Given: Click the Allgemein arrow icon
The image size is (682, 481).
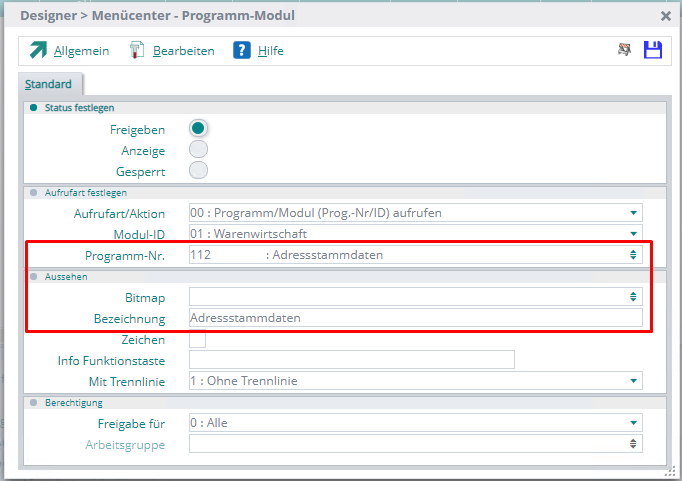Looking at the screenshot, I should (x=37, y=51).
